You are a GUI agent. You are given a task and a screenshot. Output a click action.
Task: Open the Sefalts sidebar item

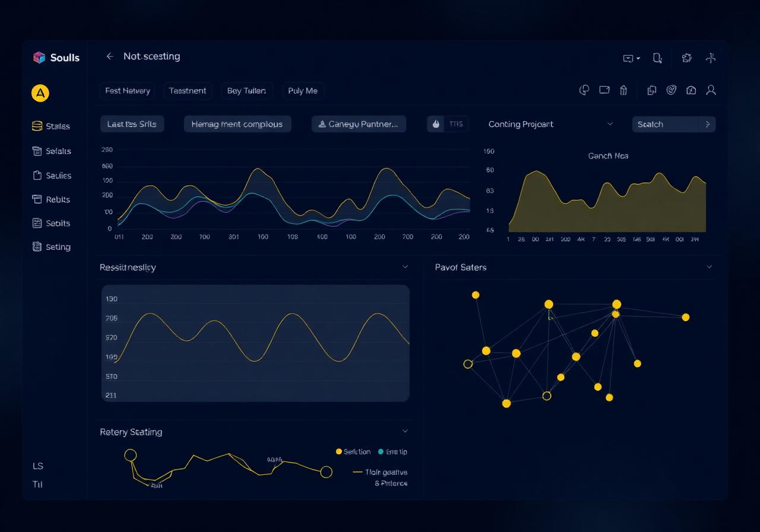51,151
